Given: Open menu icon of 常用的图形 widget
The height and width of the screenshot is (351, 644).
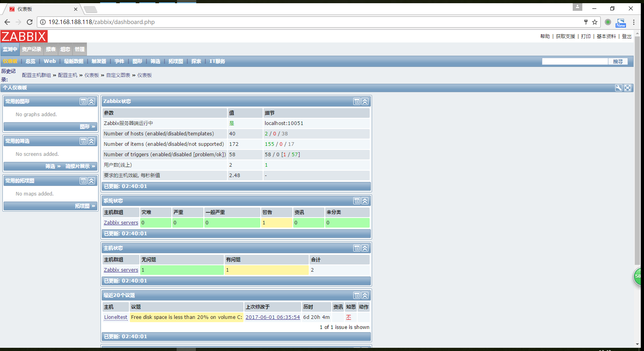Looking at the screenshot, I should 83,101.
